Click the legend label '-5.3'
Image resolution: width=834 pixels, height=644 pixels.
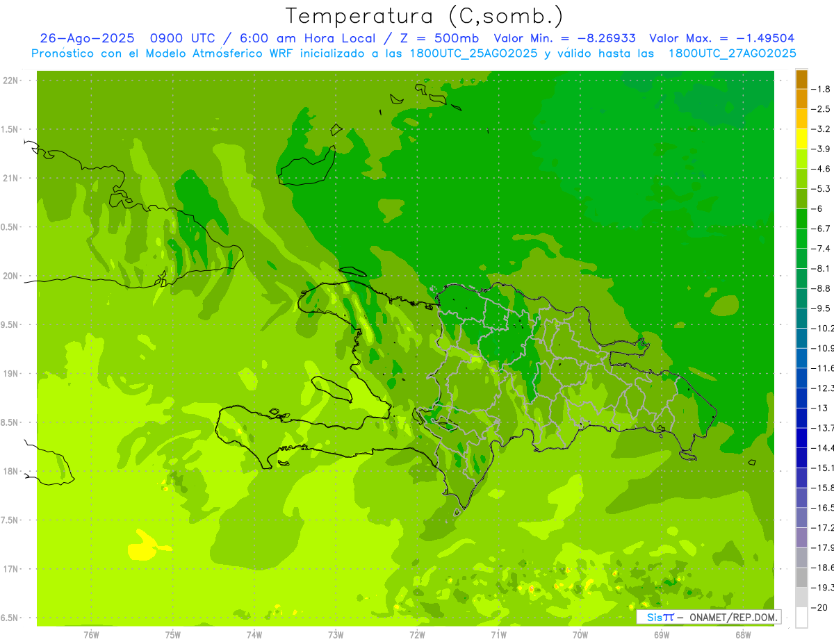tap(822, 188)
